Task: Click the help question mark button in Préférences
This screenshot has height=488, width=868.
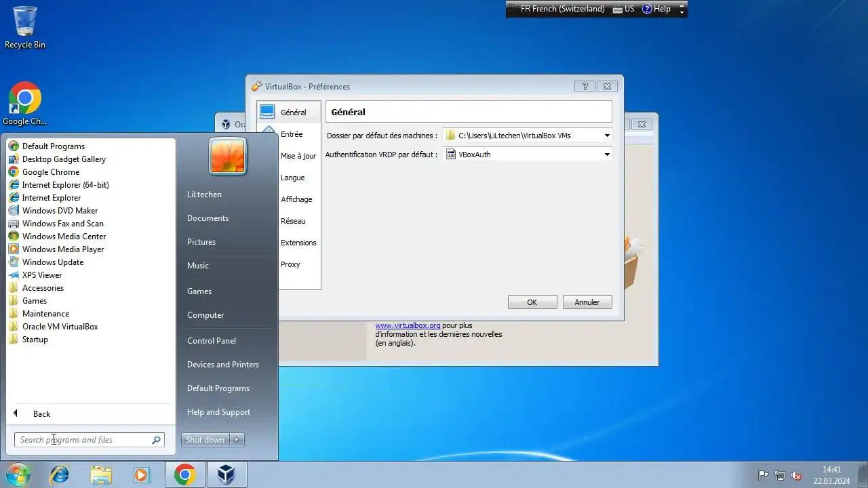Action: [x=585, y=87]
